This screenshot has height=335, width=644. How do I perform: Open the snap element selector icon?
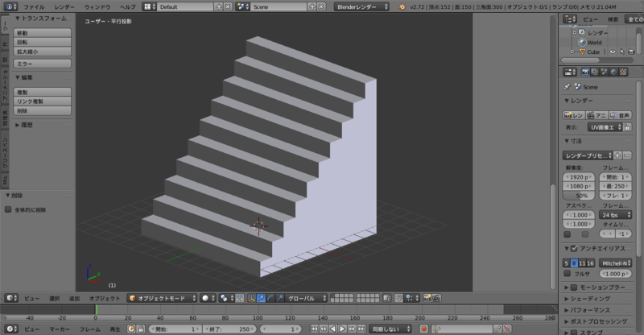[x=411, y=298]
